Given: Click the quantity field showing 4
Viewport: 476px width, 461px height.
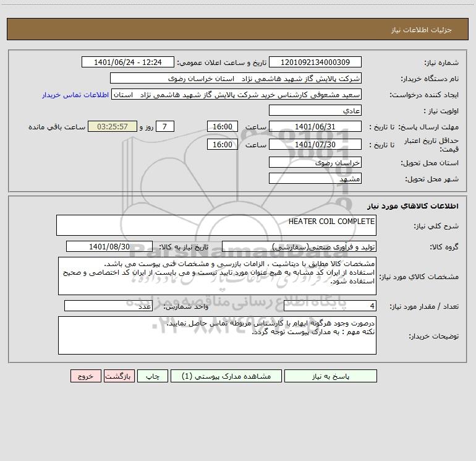Looking at the screenshot, I should pos(330,306).
